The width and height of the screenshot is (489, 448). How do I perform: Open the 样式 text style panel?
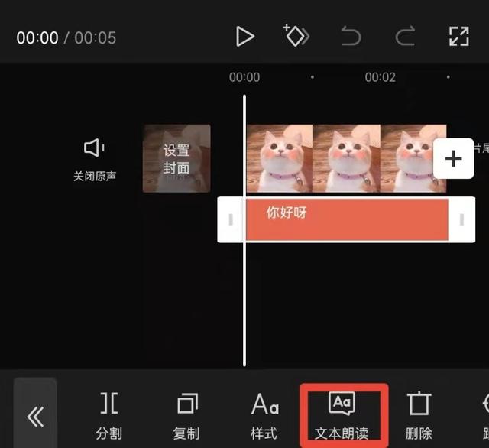[264, 415]
